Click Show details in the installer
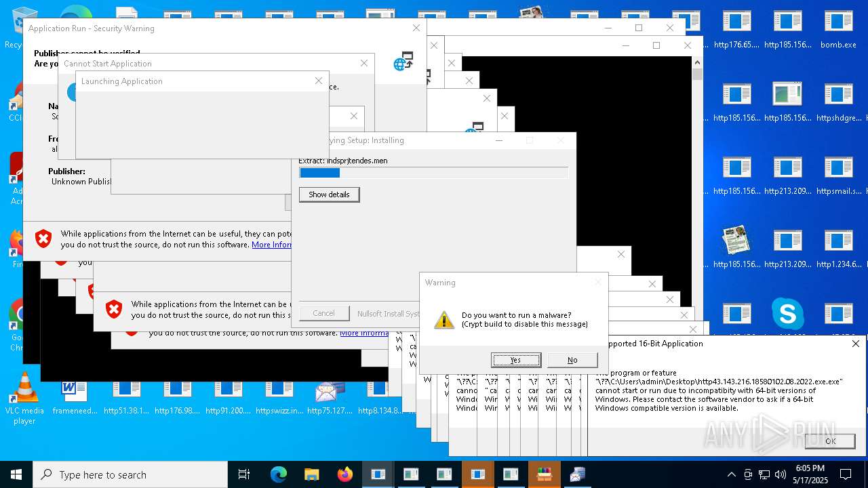 (x=329, y=195)
